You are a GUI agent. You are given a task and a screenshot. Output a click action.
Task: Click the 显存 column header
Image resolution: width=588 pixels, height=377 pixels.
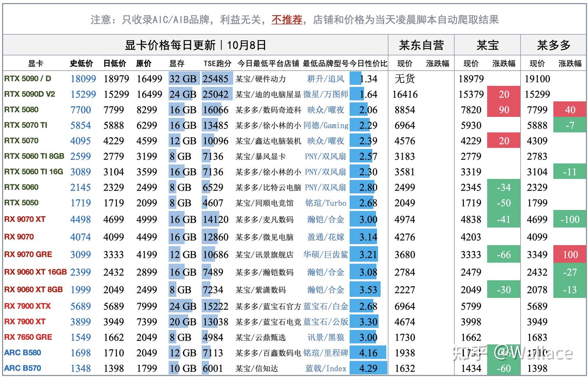(x=177, y=63)
